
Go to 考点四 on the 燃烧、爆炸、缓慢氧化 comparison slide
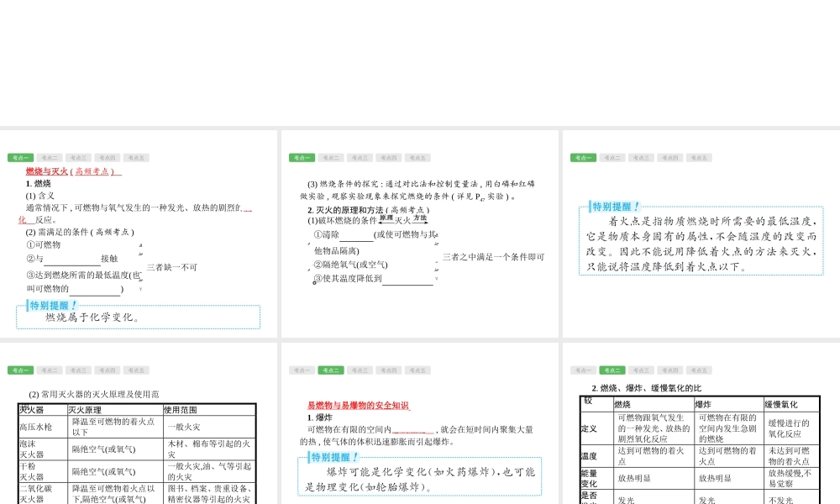point(670,370)
